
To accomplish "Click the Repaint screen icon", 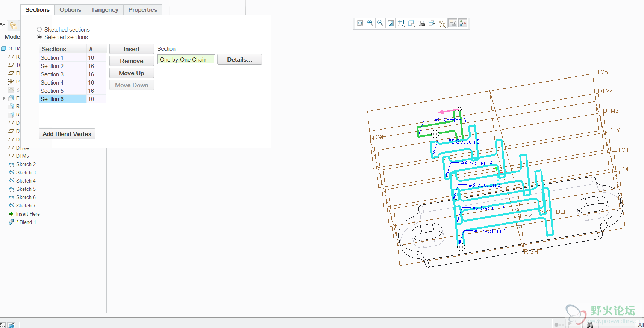I will tap(391, 23).
